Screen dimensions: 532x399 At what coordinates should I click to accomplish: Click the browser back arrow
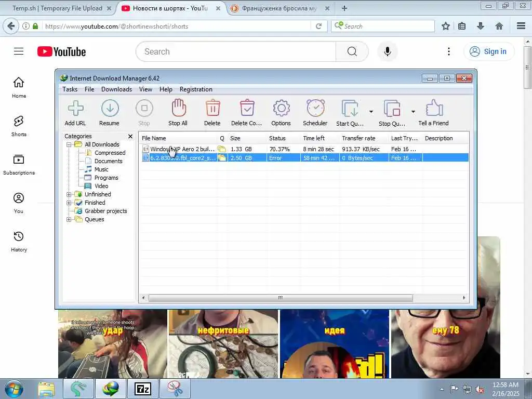pyautogui.click(x=11, y=26)
